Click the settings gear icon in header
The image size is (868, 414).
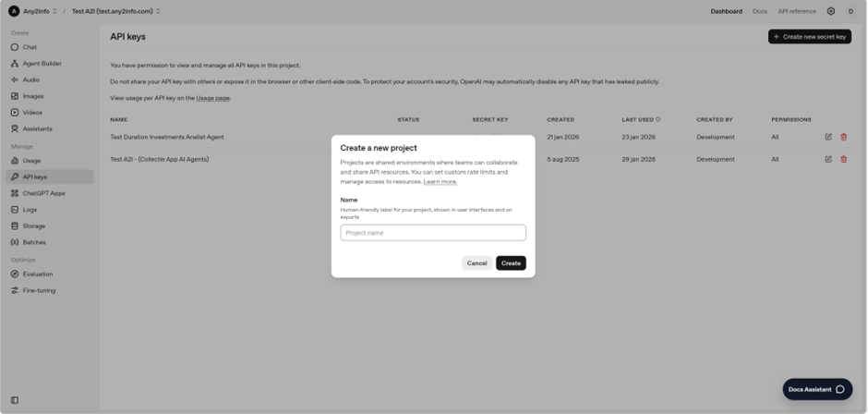(x=830, y=11)
